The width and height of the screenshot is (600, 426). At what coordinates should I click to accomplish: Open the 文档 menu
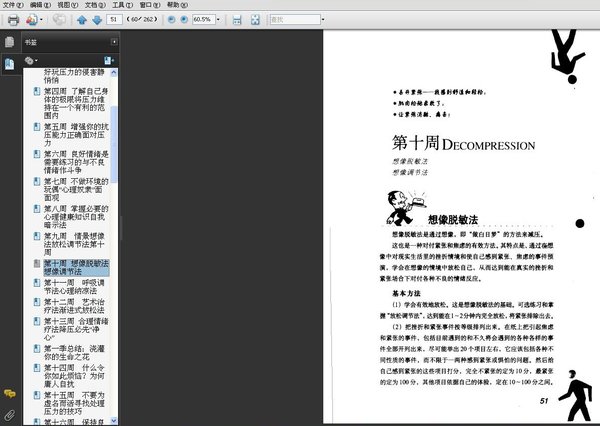(95, 5)
